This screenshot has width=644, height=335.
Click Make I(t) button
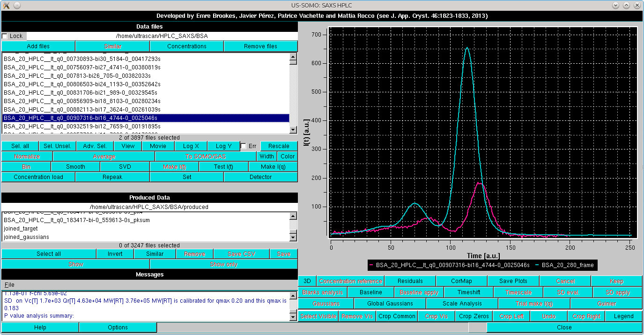[x=174, y=167]
